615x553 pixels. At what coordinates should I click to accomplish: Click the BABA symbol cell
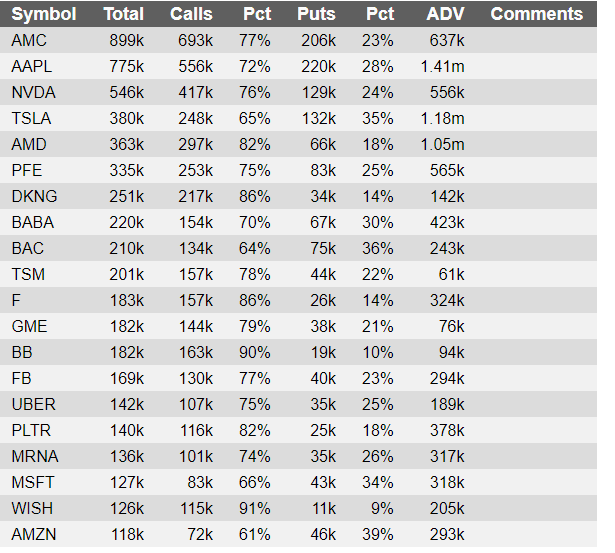[33, 222]
